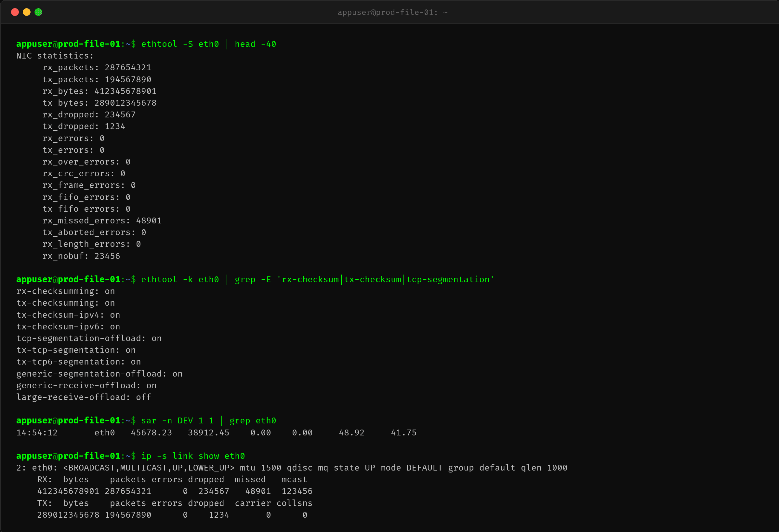Click the 'rx_frame_errors: 0' line
The image size is (779, 532).
click(x=89, y=185)
